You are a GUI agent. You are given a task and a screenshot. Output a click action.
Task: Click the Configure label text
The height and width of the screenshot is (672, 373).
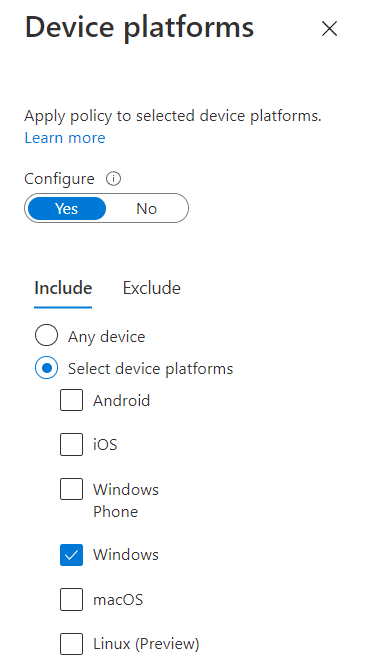pyautogui.click(x=59, y=179)
